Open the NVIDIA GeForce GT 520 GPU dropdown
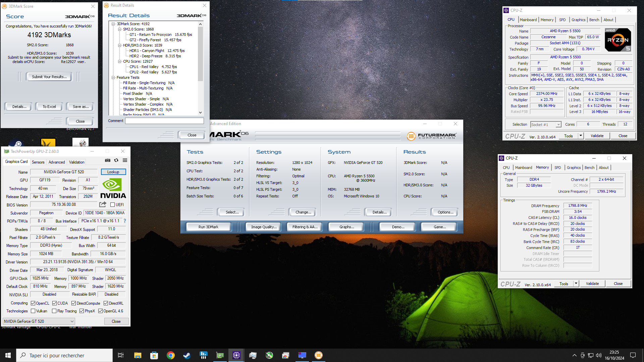The width and height of the screenshot is (644, 362). [x=39, y=321]
